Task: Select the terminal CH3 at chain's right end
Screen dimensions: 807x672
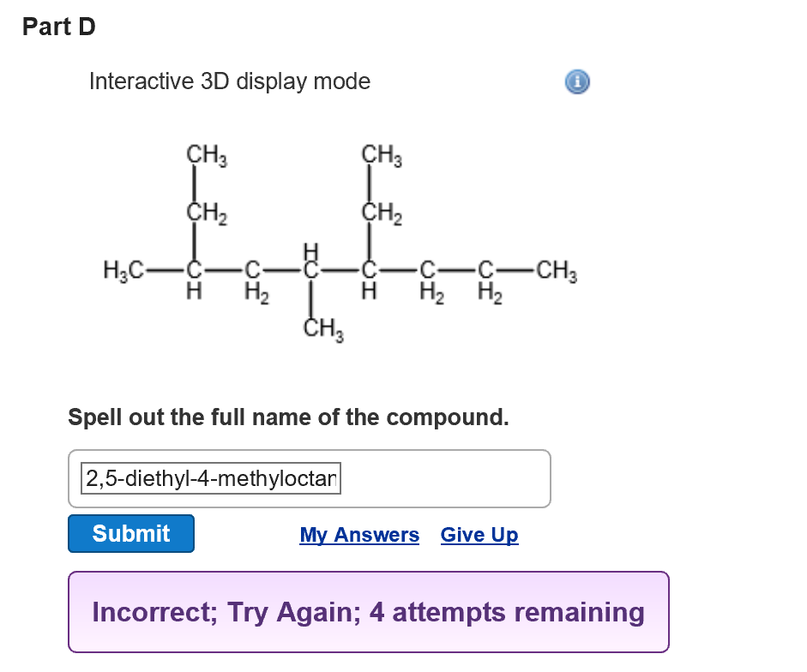Action: [x=557, y=271]
